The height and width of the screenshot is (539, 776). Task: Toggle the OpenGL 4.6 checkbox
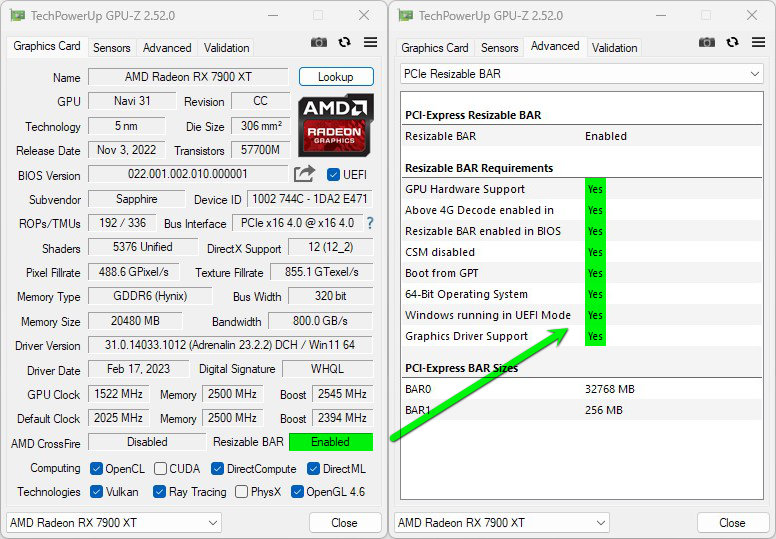[297, 491]
